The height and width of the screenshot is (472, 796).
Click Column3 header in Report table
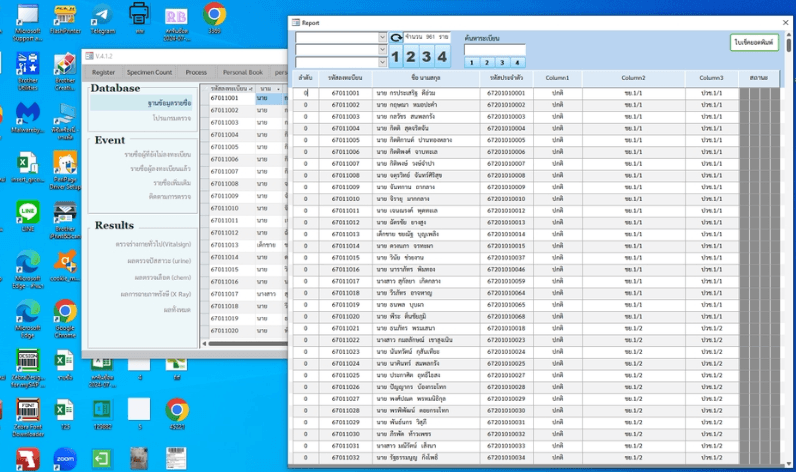711,78
